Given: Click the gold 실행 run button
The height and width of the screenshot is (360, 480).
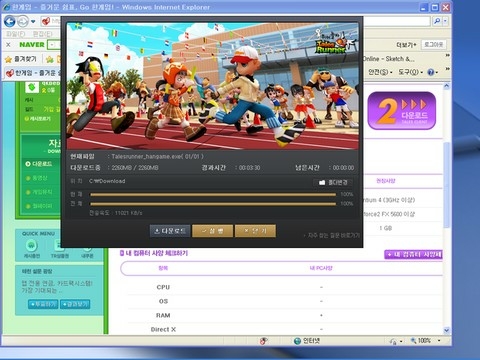Looking at the screenshot, I should click(212, 231).
